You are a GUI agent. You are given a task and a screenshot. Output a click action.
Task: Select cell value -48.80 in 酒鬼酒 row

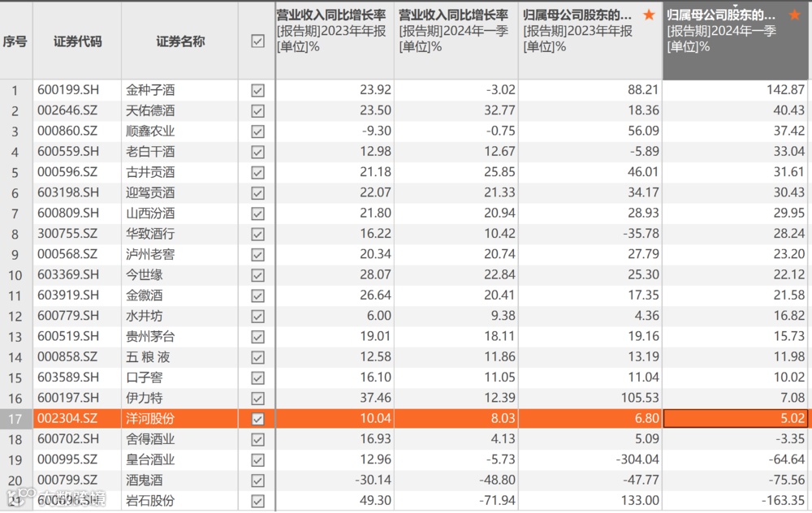[x=497, y=480]
